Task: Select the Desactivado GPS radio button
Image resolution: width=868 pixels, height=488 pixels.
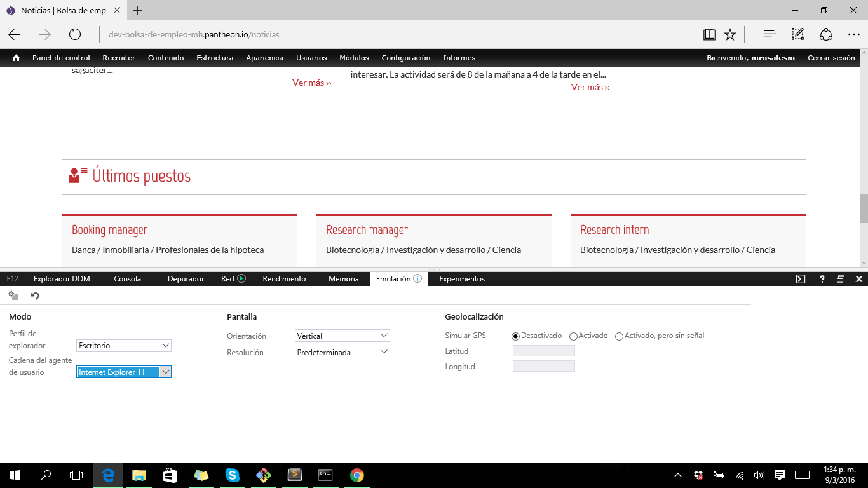Action: tap(515, 336)
